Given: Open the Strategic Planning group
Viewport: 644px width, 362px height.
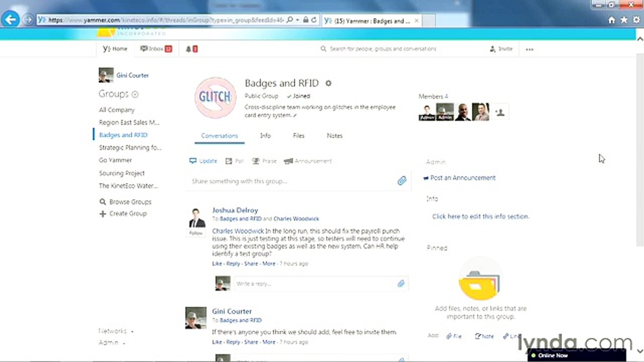Looking at the screenshot, I should click(x=130, y=147).
